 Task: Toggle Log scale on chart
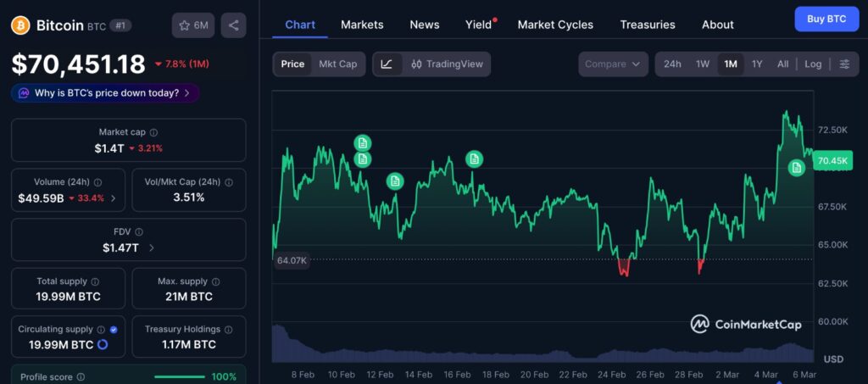pyautogui.click(x=813, y=64)
